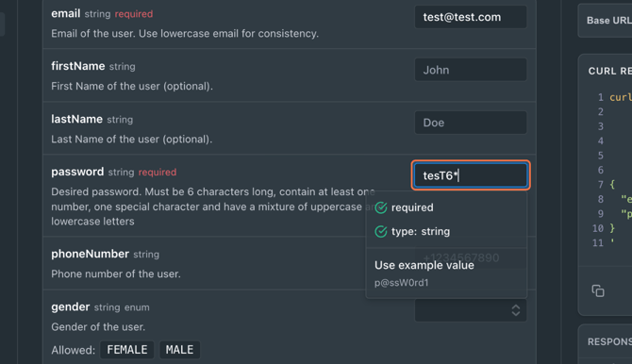Screen dimensions: 632x364
Task: Click the green check icon next to required
Action: point(381,207)
